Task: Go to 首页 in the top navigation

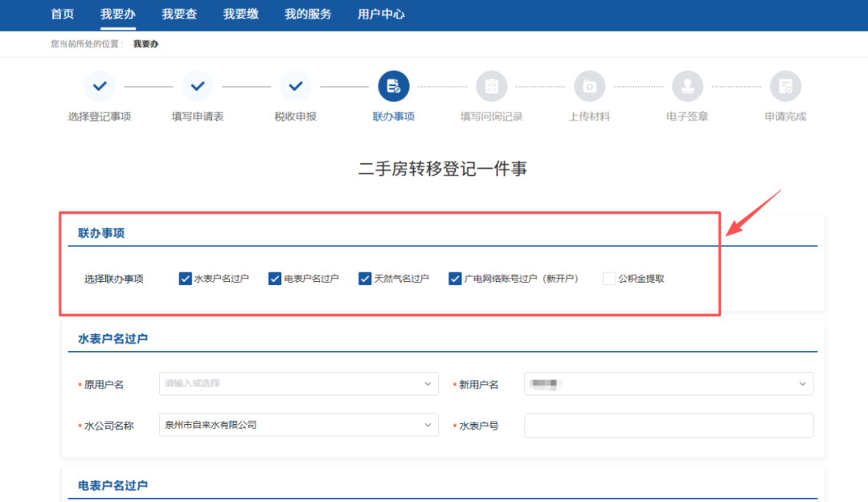Action: (x=62, y=14)
